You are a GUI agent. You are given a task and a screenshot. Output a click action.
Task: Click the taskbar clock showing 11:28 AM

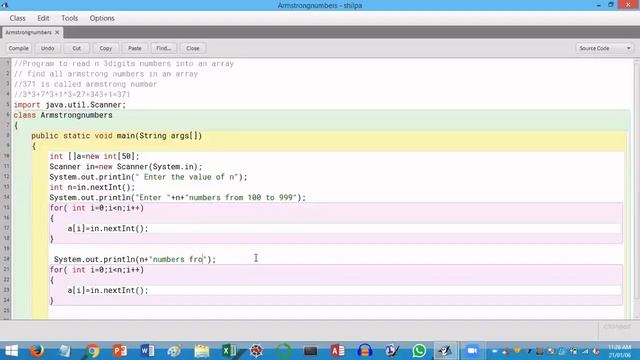click(x=620, y=351)
